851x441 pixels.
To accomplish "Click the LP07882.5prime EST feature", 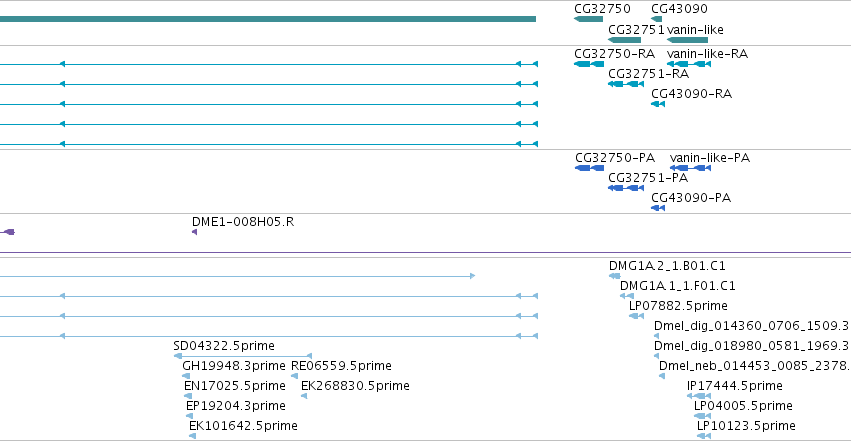I will pyautogui.click(x=636, y=316).
